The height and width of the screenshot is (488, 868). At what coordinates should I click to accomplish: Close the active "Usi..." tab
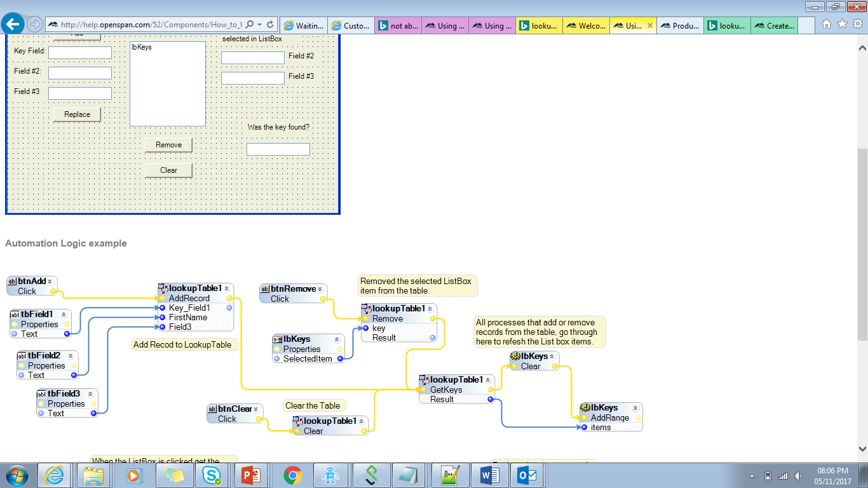649,25
